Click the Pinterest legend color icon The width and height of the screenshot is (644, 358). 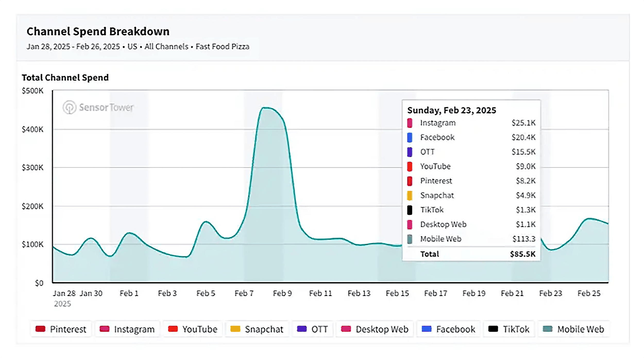40,329
